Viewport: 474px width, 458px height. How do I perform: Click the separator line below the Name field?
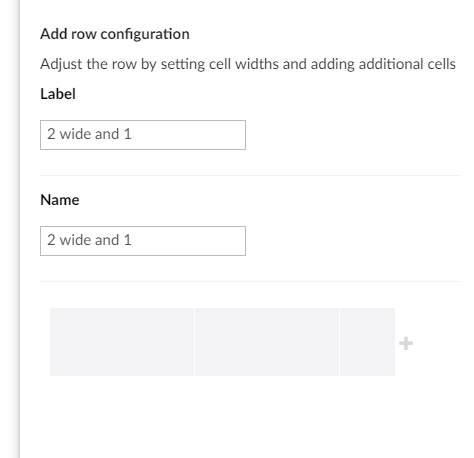tap(250, 281)
